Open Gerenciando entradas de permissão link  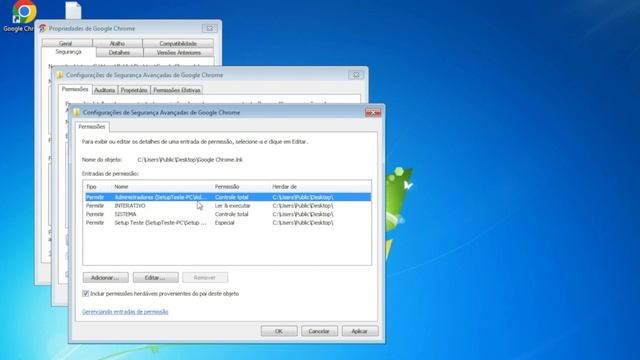pyautogui.click(x=125, y=311)
